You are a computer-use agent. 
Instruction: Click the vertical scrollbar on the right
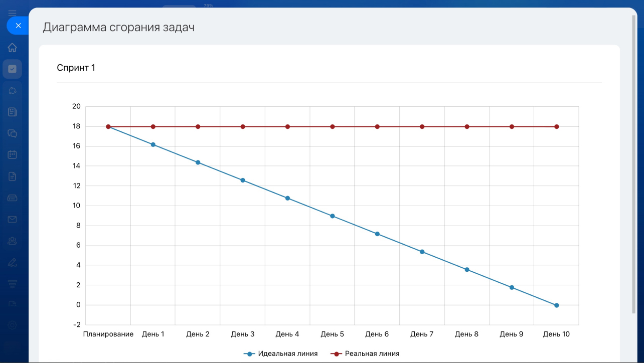(634, 165)
